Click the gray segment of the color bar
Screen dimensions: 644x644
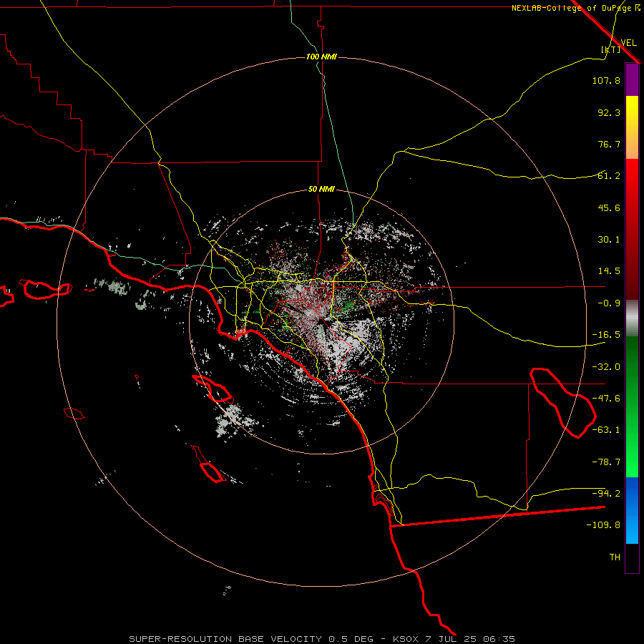point(632,318)
